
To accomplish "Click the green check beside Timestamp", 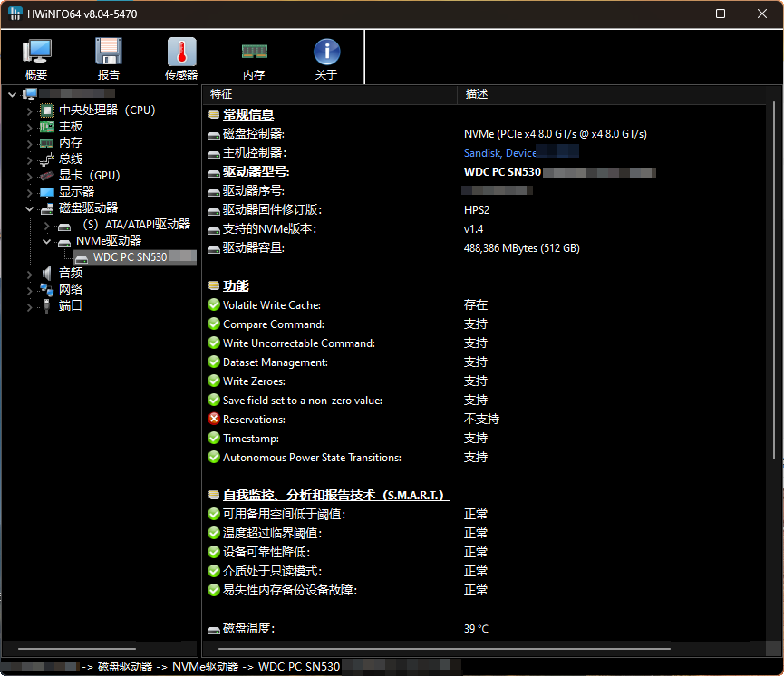I will (214, 438).
